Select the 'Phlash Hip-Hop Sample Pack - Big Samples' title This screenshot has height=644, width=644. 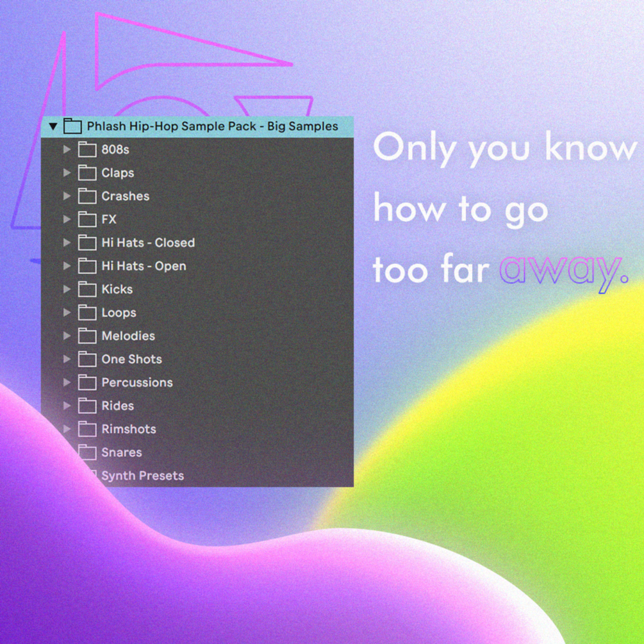tap(212, 126)
